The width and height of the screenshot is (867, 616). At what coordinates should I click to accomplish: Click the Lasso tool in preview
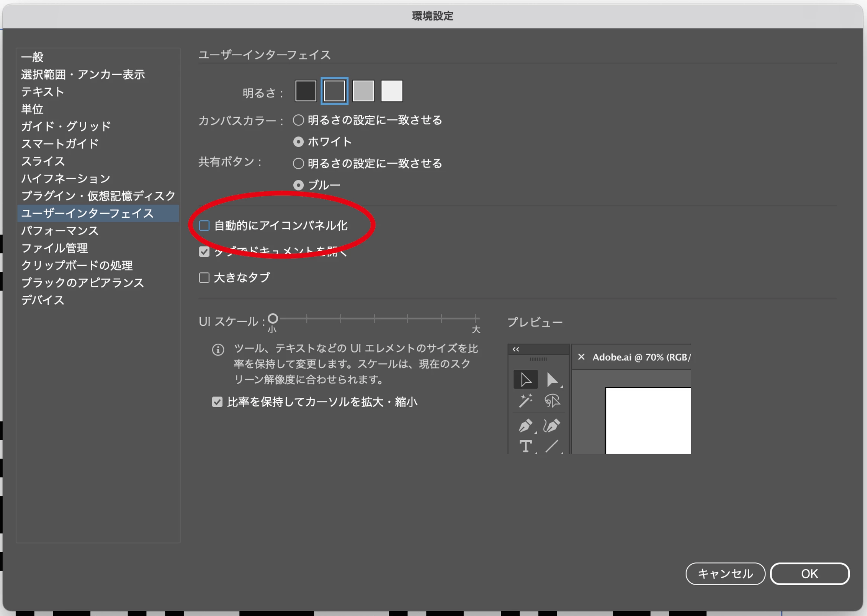[552, 401]
